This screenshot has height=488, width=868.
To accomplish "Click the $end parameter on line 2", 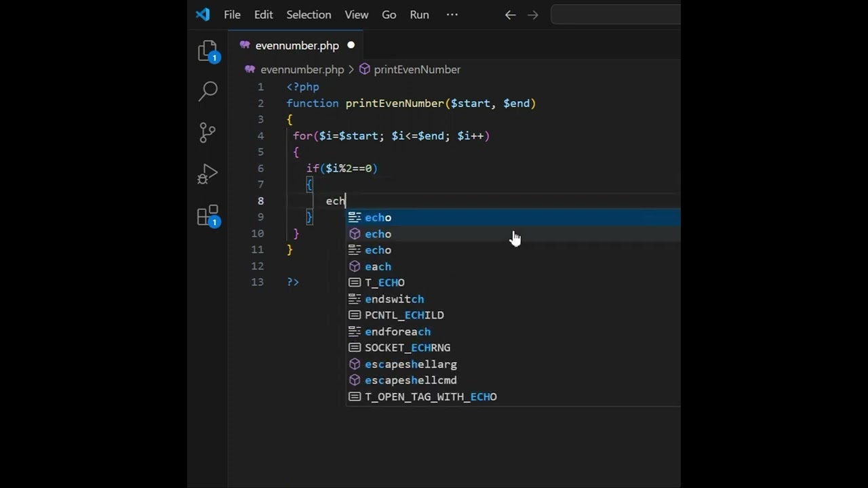I will [x=516, y=103].
